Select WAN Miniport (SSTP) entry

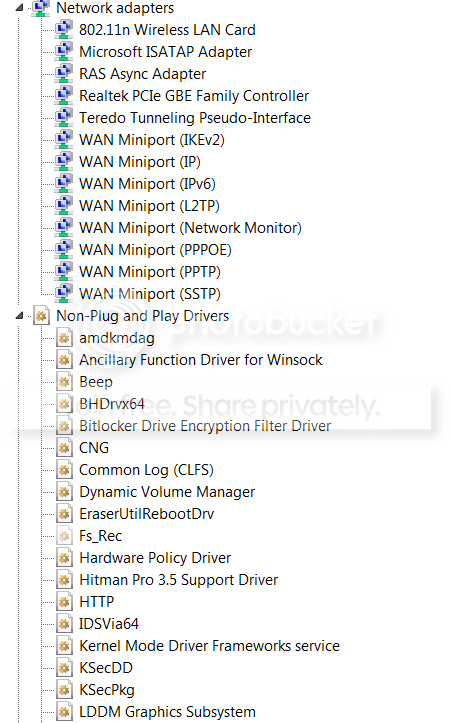[x=150, y=294]
